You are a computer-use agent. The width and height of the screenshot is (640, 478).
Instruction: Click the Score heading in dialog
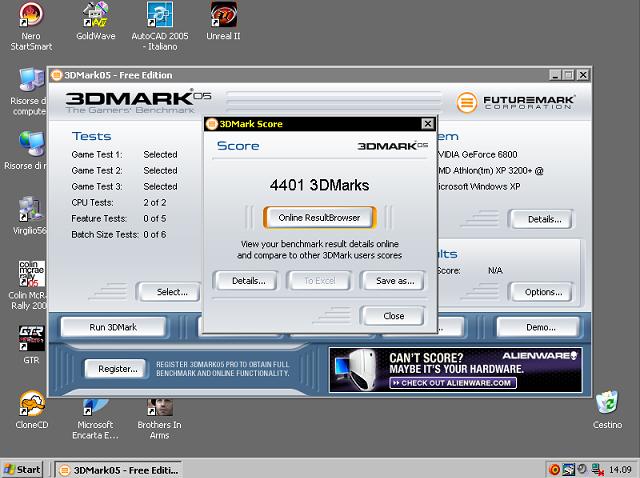point(238,146)
